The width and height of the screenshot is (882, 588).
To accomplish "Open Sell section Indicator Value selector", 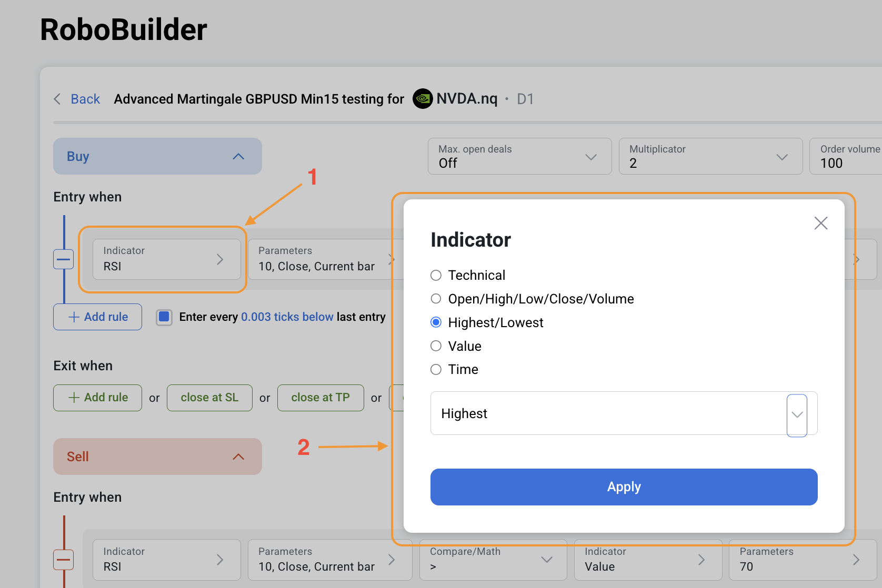I will [648, 560].
